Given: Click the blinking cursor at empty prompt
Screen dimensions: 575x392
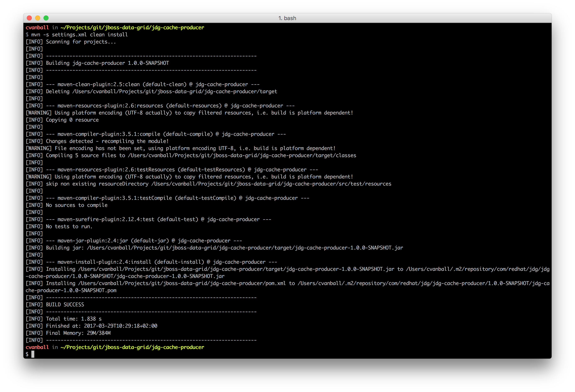Looking at the screenshot, I should point(33,354).
